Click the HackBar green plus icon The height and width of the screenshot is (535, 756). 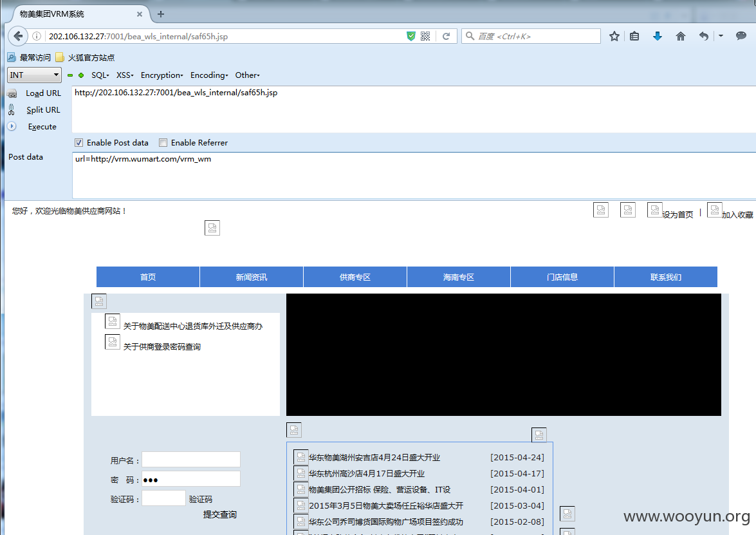coord(81,75)
